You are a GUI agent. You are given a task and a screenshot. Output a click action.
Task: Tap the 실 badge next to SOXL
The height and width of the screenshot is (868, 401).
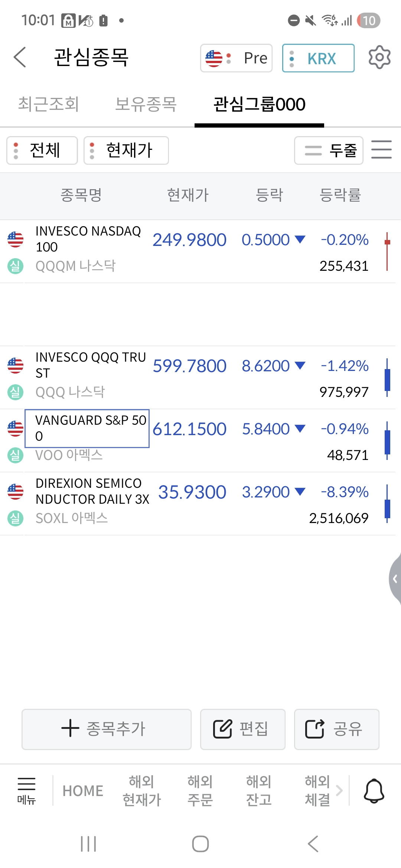16,518
